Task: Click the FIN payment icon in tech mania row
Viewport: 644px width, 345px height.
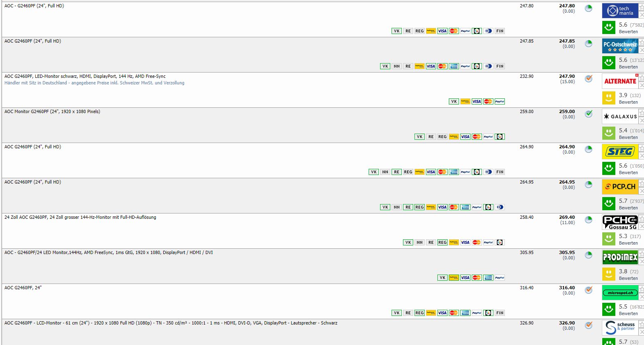Action: click(500, 31)
